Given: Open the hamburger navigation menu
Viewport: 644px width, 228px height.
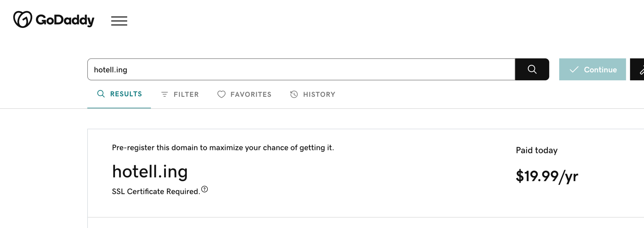Looking at the screenshot, I should pos(119,21).
